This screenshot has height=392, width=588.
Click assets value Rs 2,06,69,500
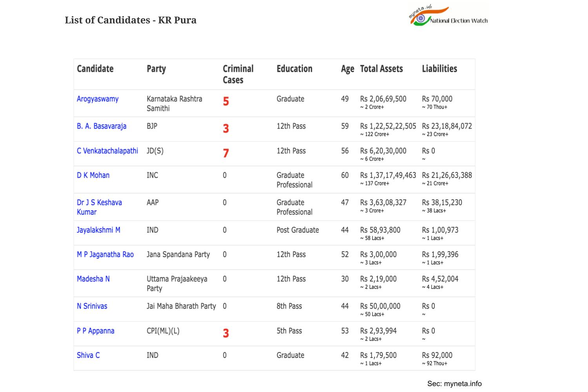click(383, 99)
